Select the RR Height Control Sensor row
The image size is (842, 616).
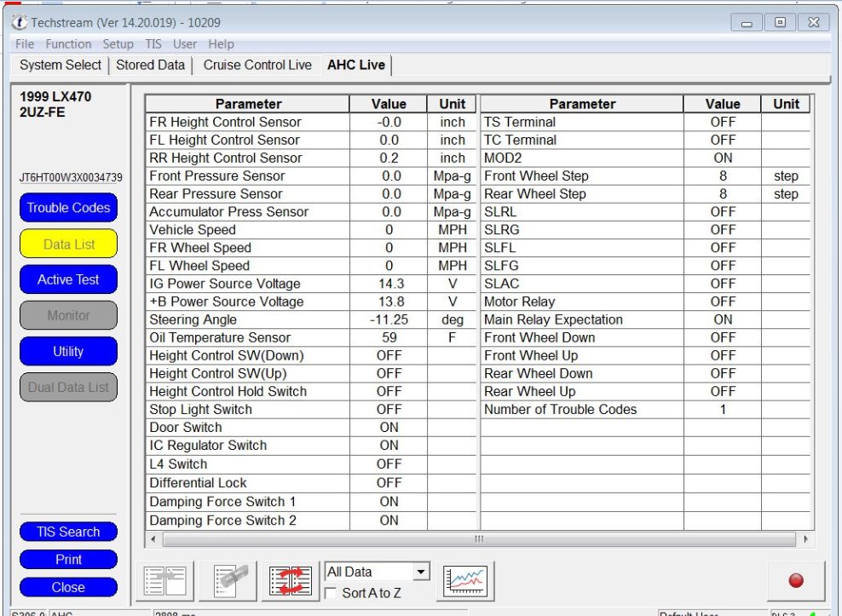pos(311,158)
